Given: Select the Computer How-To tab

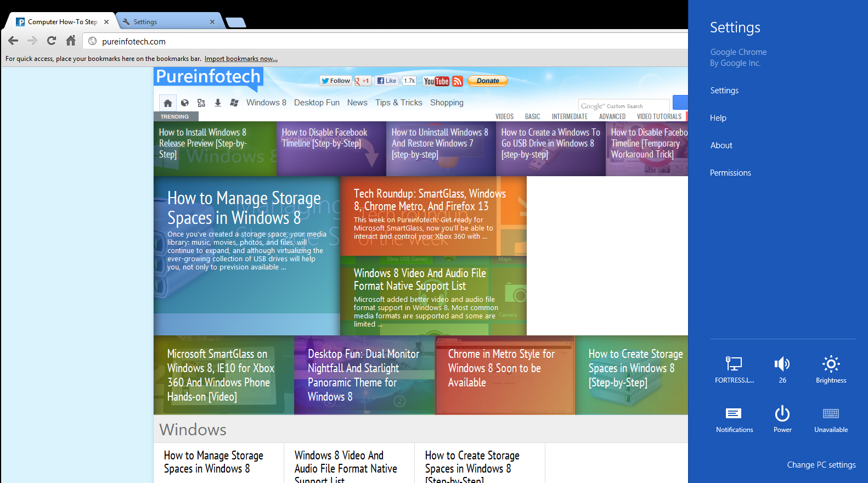Looking at the screenshot, I should [x=60, y=22].
